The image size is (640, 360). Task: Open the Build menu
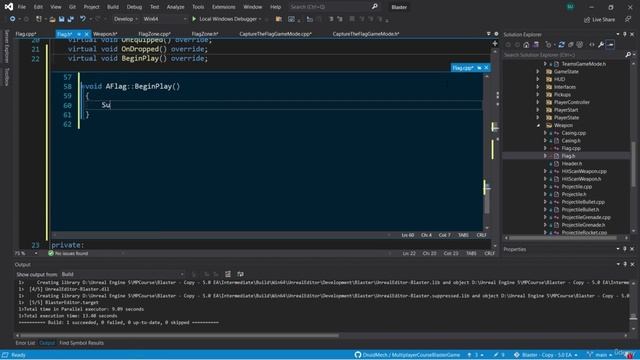[113, 7]
